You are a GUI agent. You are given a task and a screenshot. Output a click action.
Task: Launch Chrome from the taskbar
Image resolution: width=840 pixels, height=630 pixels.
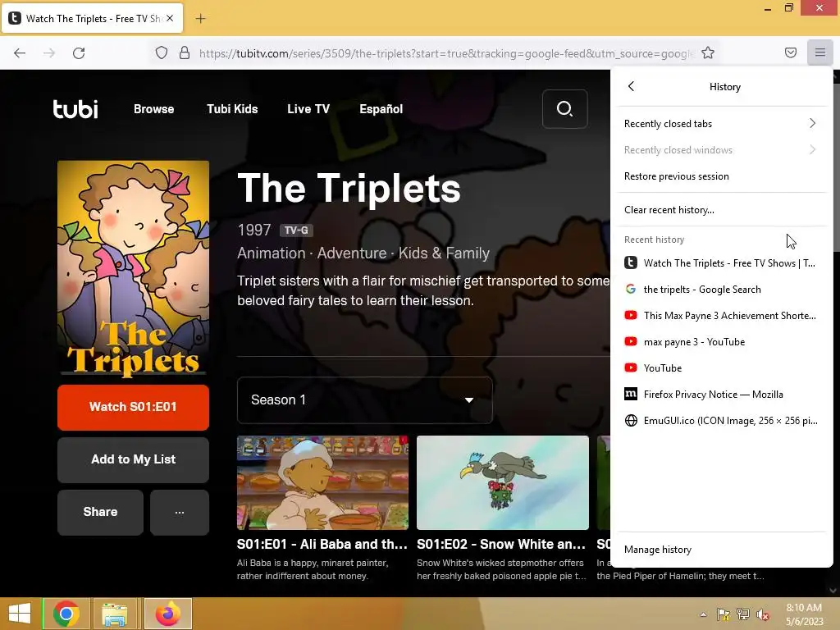tap(66, 614)
